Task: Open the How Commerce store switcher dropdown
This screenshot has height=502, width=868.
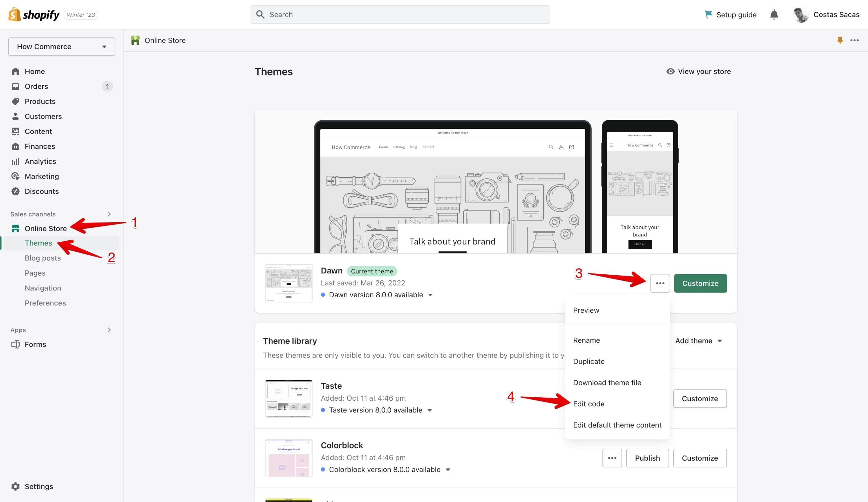Action: pyautogui.click(x=62, y=46)
